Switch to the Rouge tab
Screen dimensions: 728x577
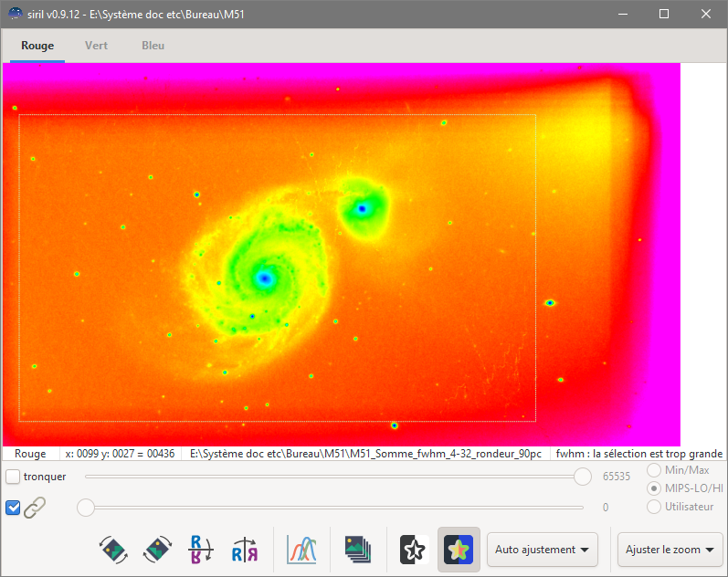point(37,46)
